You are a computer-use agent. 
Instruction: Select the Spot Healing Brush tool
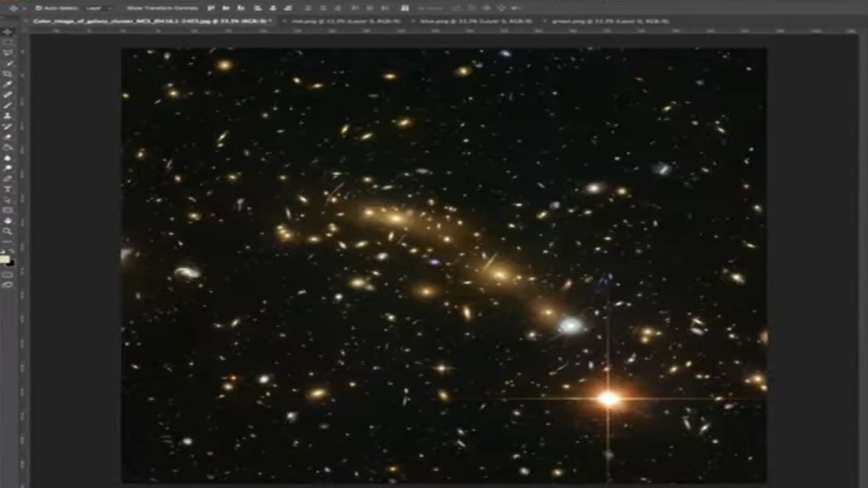7,94
